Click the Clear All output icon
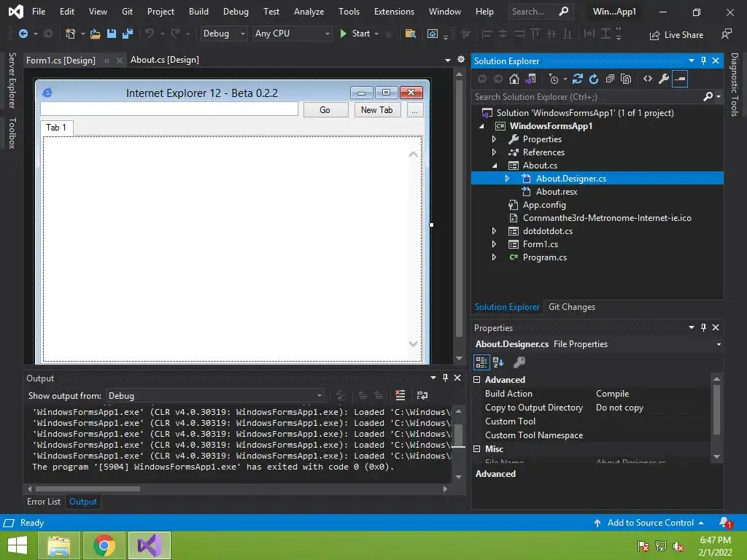 [400, 395]
